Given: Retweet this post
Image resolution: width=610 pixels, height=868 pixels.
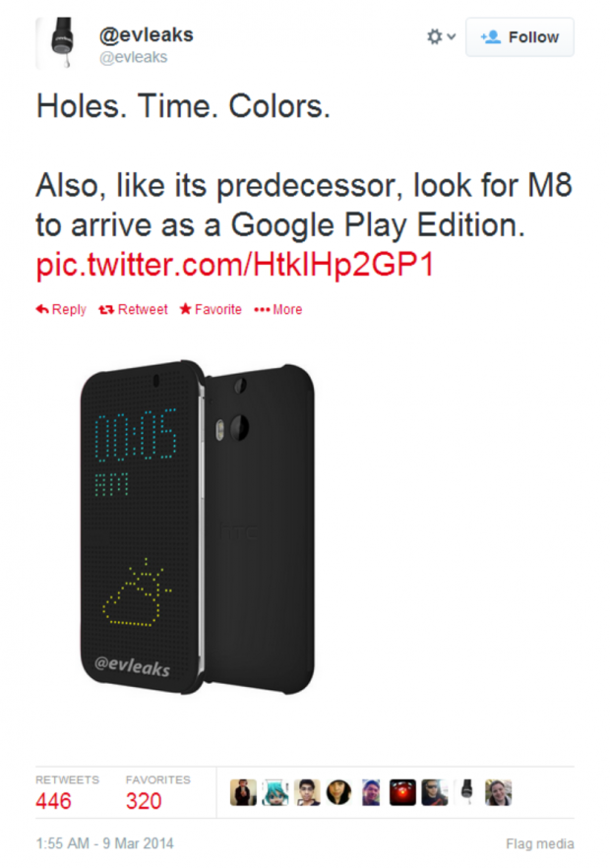Looking at the screenshot, I should pos(133,309).
